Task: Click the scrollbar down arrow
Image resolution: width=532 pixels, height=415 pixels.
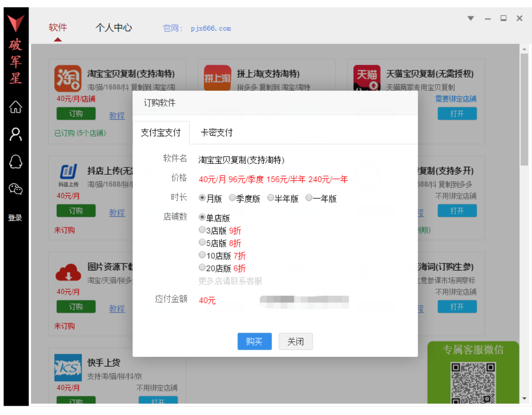Action: pyautogui.click(x=524, y=399)
